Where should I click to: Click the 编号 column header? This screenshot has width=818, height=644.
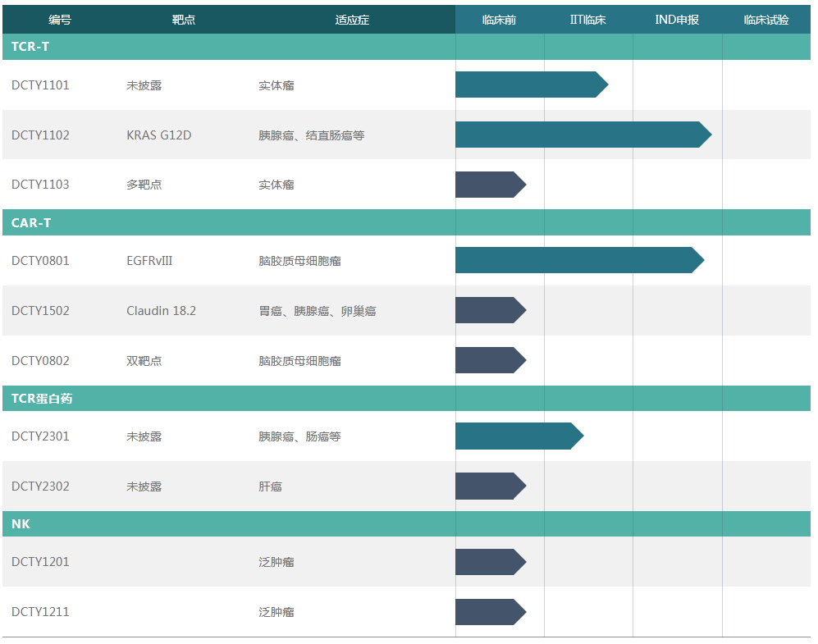pyautogui.click(x=60, y=20)
